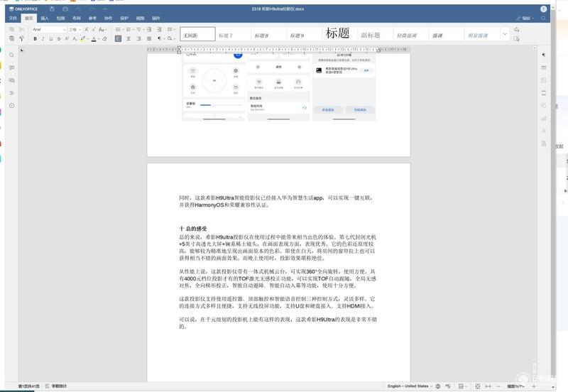Pick the yellow highlight color
Image resolution: width=568 pixels, height=392 pixels.
coord(82,38)
